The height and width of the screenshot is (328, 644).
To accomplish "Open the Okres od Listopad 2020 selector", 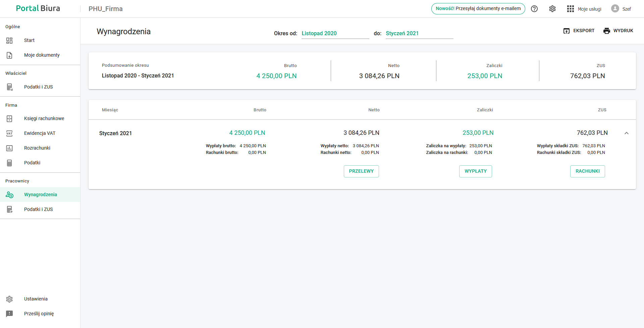I will (x=335, y=34).
